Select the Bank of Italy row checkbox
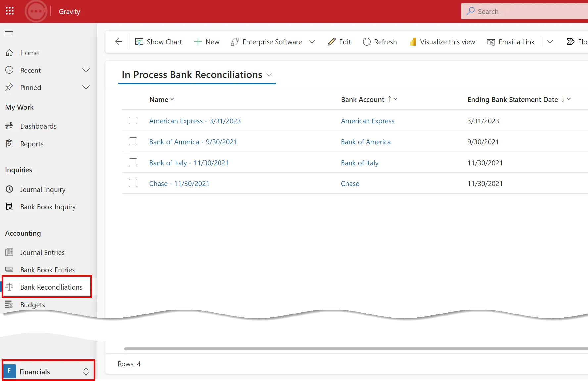The image size is (588, 381). (x=133, y=162)
